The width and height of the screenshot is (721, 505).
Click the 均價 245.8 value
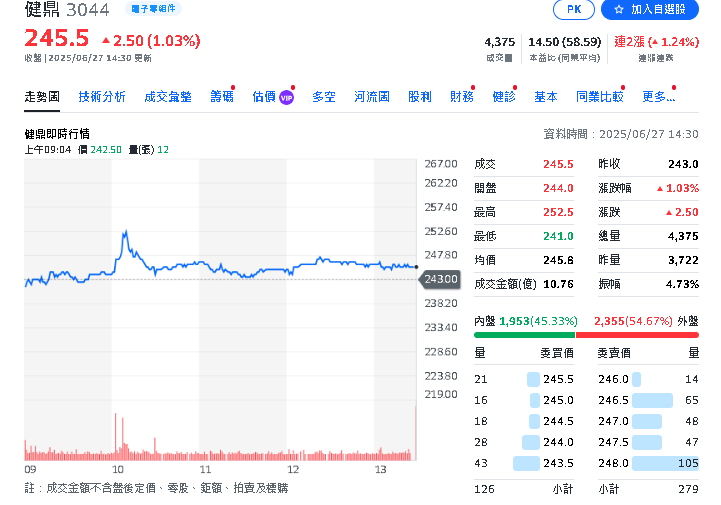coord(558,260)
